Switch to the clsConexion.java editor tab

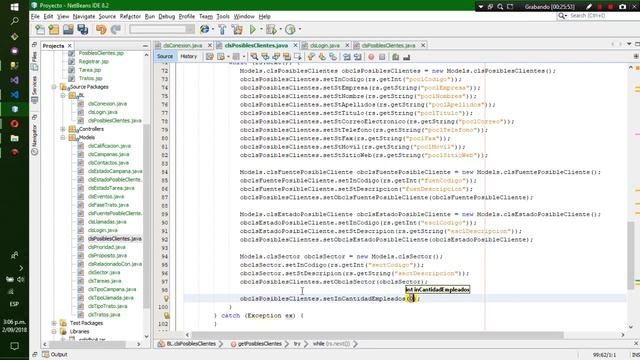point(182,45)
